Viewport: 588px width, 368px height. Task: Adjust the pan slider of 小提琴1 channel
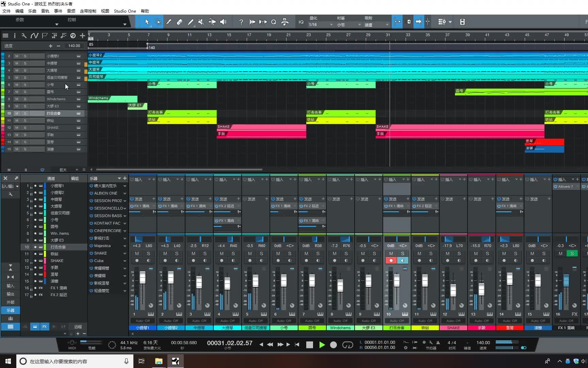(143, 239)
